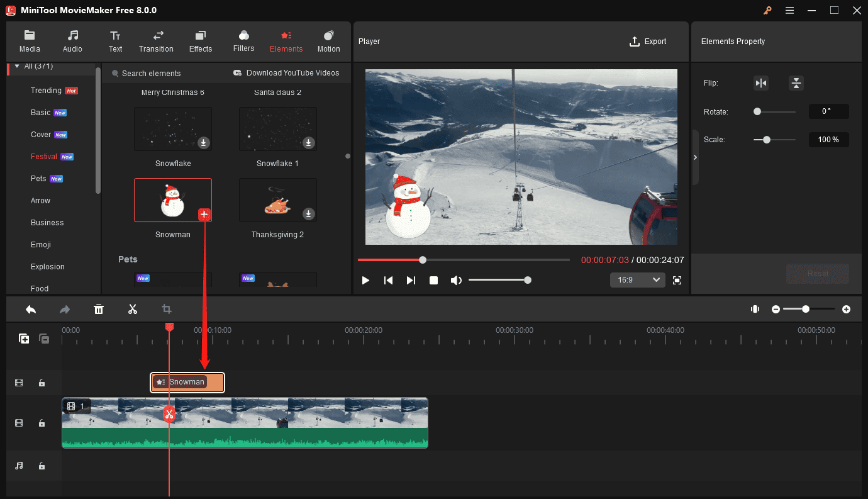Select the Explosion category
The height and width of the screenshot is (499, 868).
pyautogui.click(x=48, y=267)
